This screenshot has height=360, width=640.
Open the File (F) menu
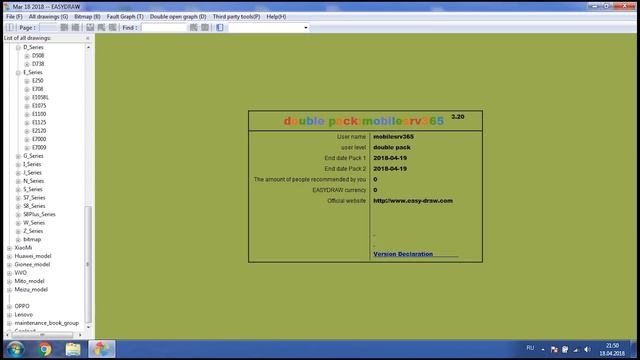pyautogui.click(x=14, y=17)
